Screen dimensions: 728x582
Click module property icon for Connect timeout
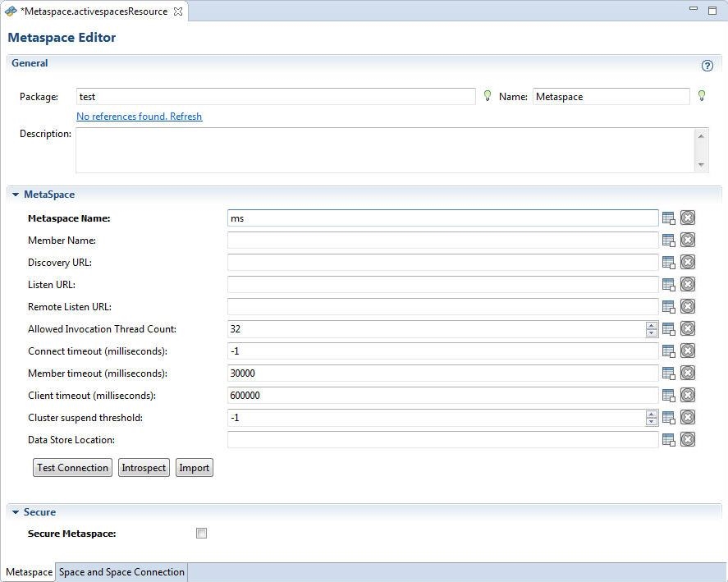(x=669, y=351)
